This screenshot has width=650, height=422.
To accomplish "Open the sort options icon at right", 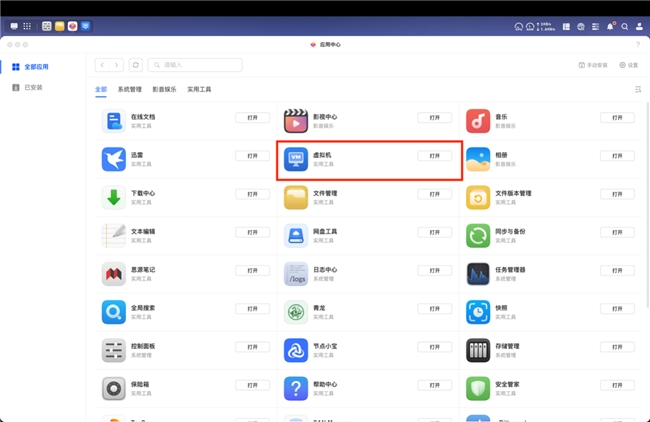I will (638, 89).
